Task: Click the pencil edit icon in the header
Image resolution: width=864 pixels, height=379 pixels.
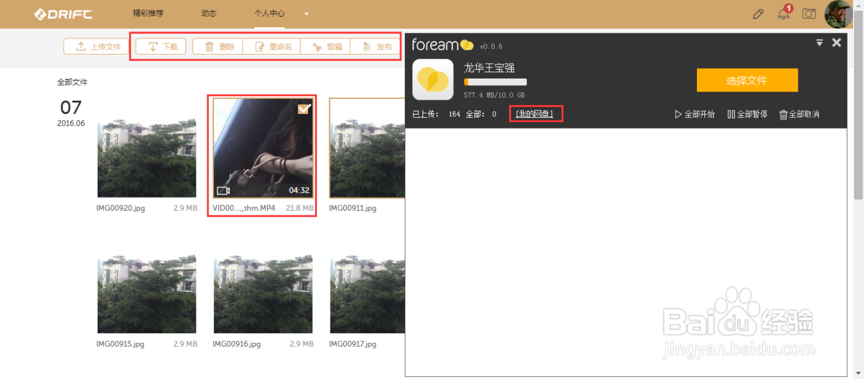Action: pyautogui.click(x=758, y=14)
